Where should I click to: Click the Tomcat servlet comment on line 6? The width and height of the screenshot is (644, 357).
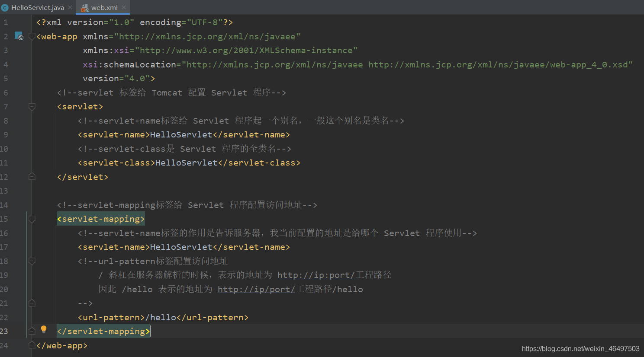tap(171, 92)
